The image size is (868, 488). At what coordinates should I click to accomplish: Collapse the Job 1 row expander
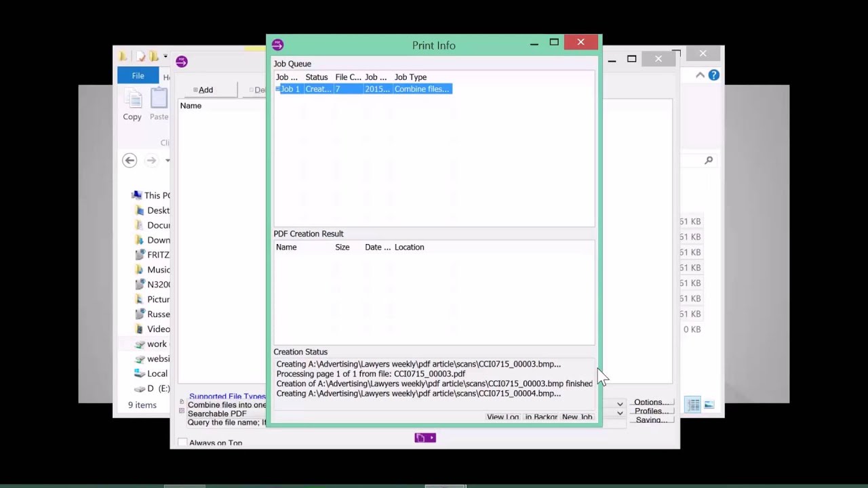(278, 89)
